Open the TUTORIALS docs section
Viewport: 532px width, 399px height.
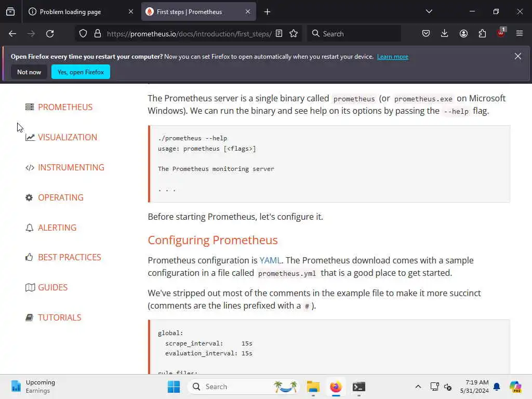tap(60, 317)
